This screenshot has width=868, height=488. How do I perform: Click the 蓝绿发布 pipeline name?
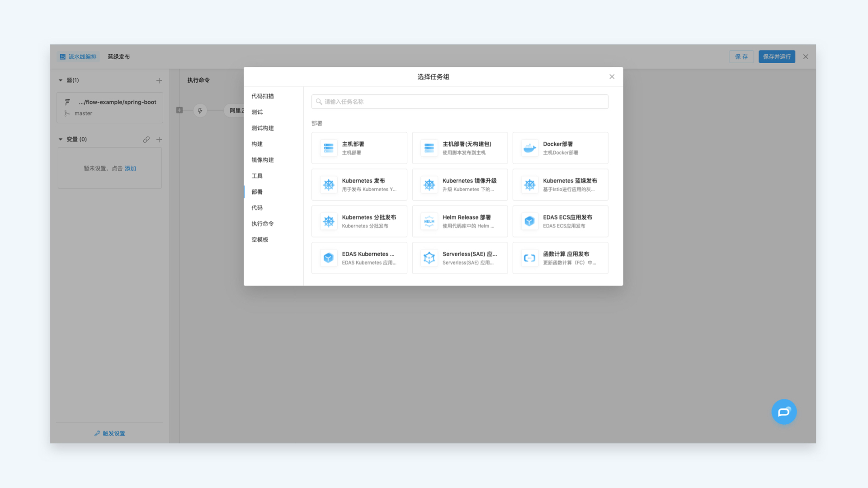pyautogui.click(x=118, y=56)
